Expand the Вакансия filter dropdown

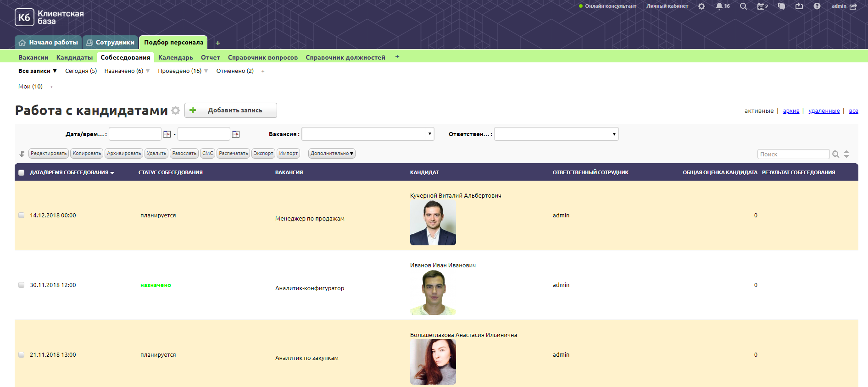coord(367,134)
